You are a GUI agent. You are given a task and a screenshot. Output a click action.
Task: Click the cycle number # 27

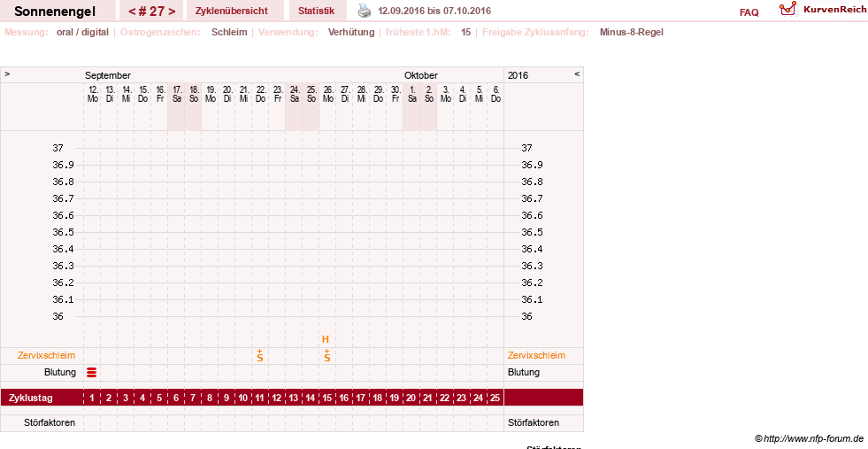[x=151, y=12]
